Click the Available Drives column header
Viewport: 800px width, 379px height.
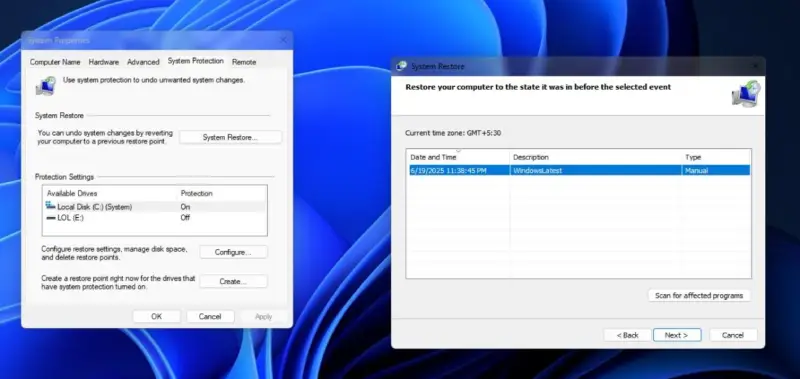72,193
